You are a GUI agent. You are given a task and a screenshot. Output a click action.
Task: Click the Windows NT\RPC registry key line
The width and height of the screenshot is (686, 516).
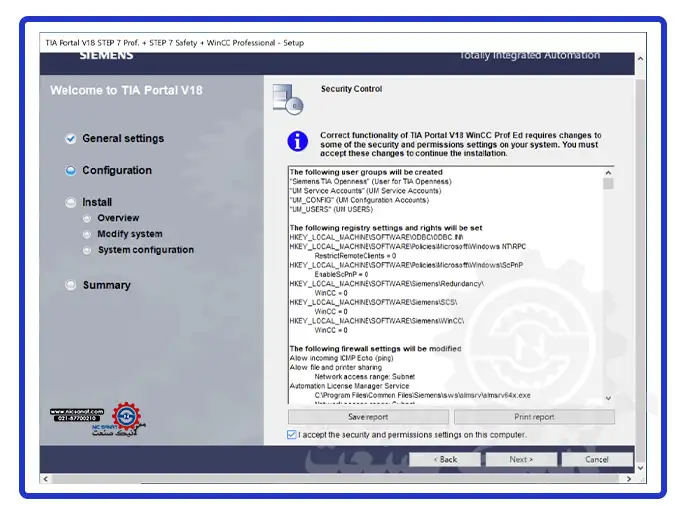(408, 246)
